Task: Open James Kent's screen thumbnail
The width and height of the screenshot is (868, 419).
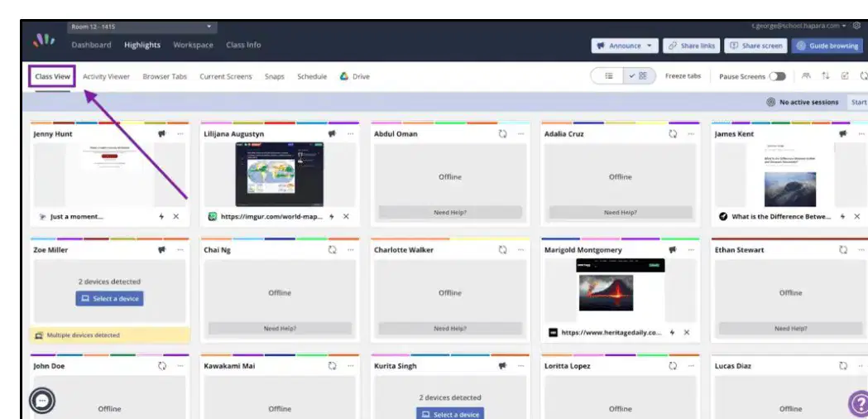Action: pos(790,174)
